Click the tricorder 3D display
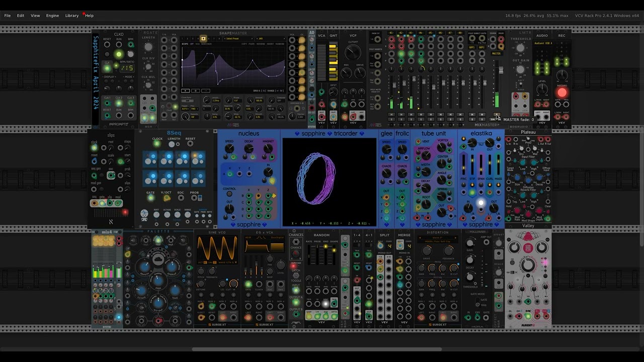The width and height of the screenshot is (644, 362). tap(330, 182)
